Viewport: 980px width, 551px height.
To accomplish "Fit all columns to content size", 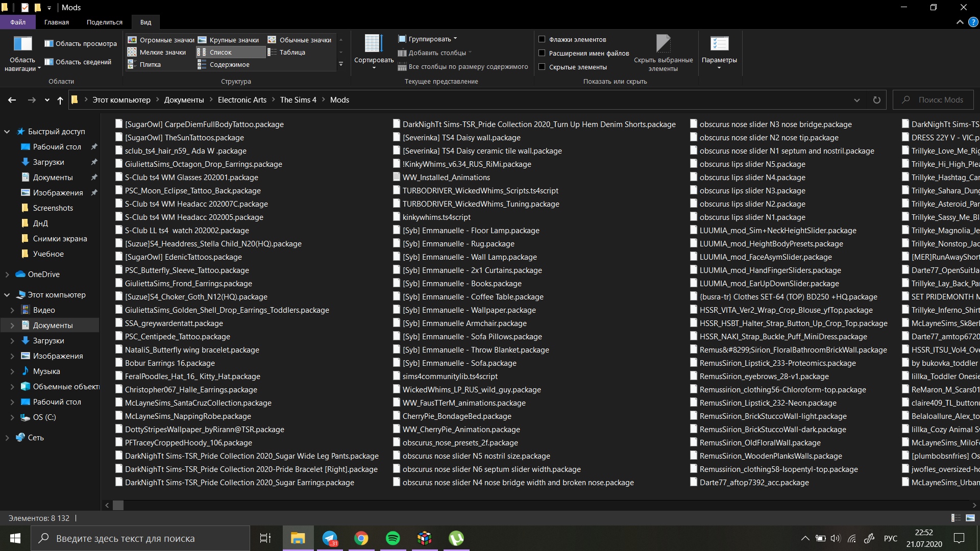I will click(463, 66).
